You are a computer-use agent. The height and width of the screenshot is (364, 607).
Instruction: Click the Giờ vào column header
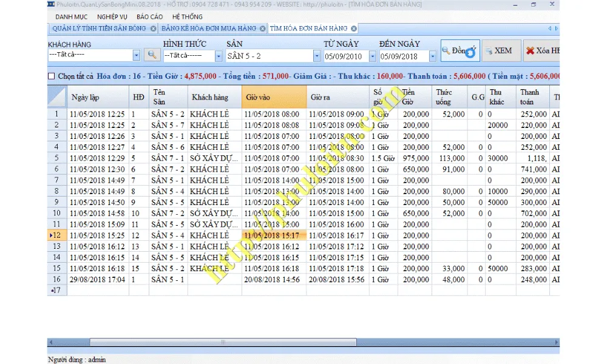pos(274,97)
